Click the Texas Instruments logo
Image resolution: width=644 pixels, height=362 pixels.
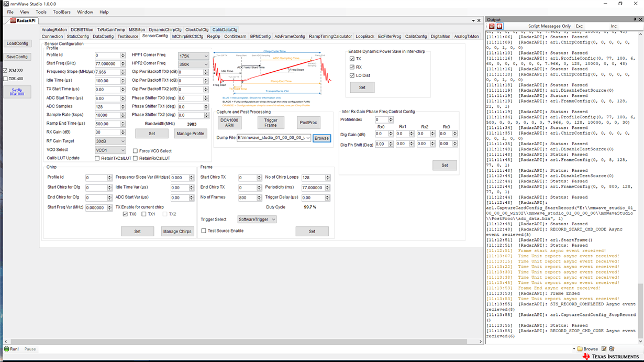pos(610,357)
